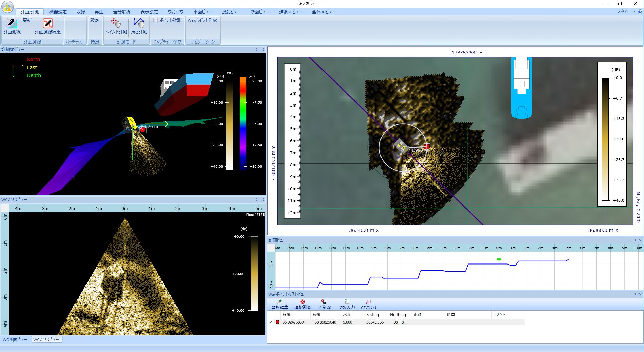Click the Wayポイント作成 button
The height and width of the screenshot is (352, 644).
coord(202,20)
